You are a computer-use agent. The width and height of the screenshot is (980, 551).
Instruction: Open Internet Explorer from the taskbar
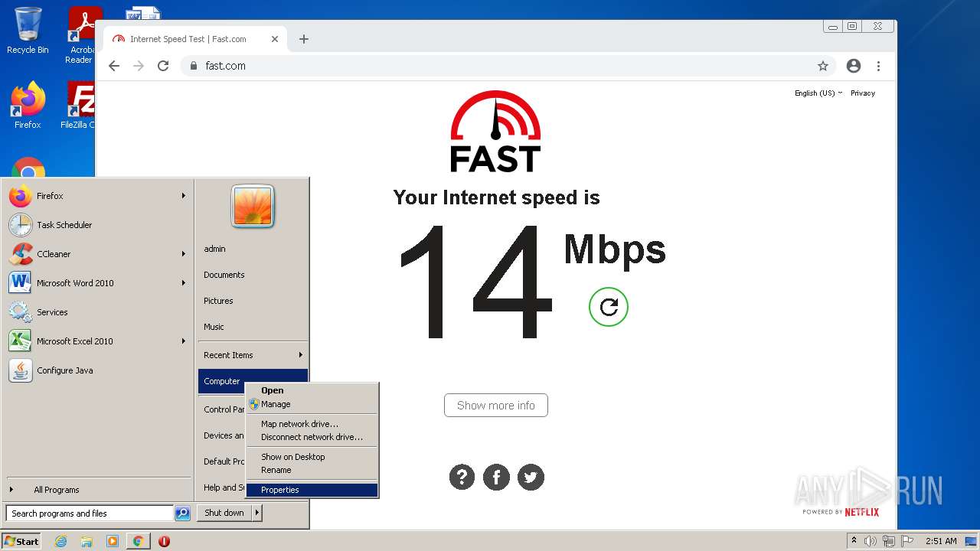click(60, 541)
